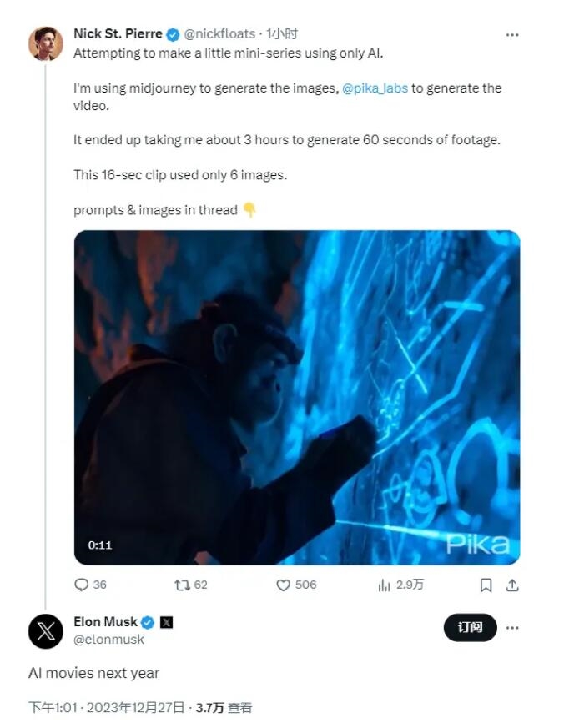Click the share upload icon
The image size is (564, 728).
[512, 585]
